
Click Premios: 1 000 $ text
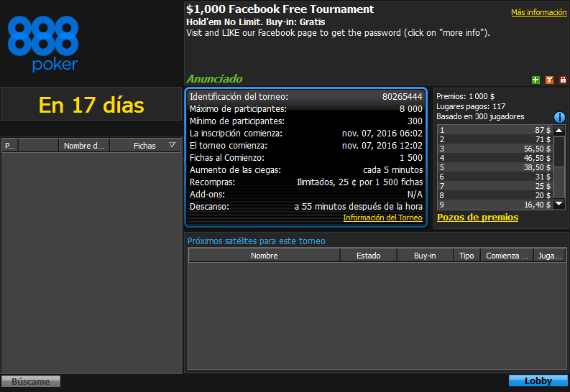click(x=465, y=96)
